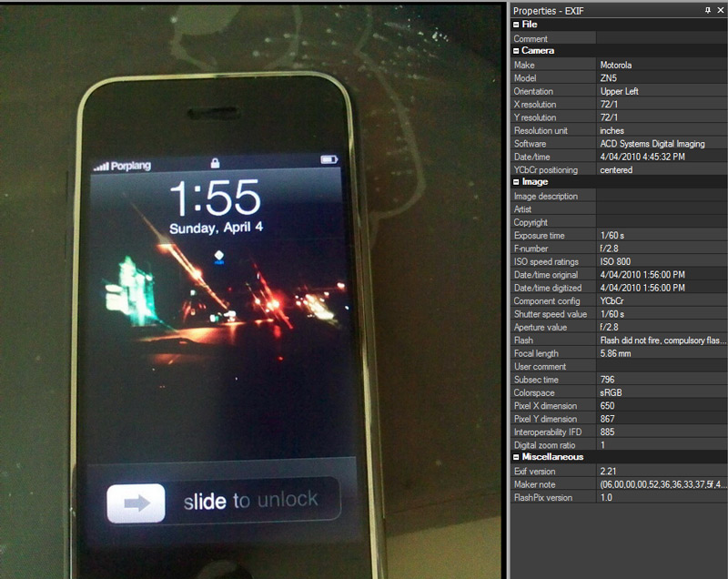Close the Properties - EXIF panel
The height and width of the screenshot is (579, 728).
tap(720, 10)
